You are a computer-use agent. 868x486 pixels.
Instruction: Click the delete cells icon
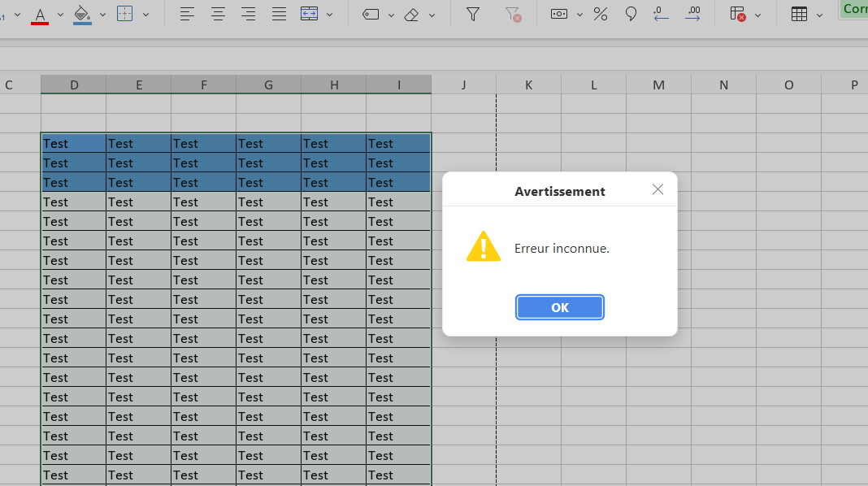tap(737, 15)
